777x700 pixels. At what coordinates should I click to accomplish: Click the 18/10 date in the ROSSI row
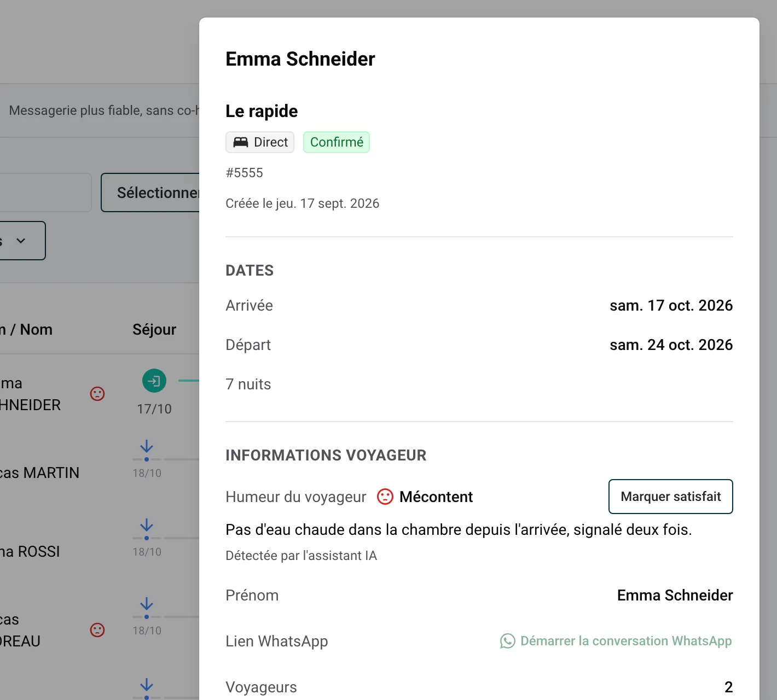(x=147, y=552)
